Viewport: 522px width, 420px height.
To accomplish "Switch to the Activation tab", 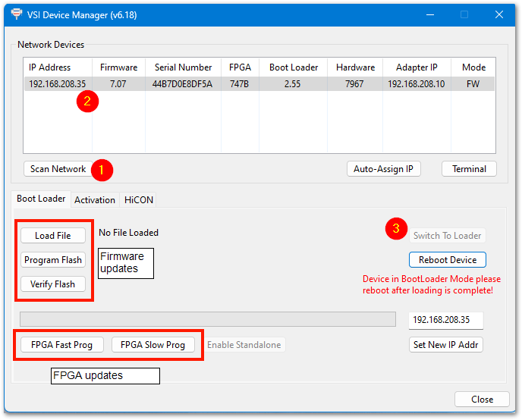I will point(95,199).
